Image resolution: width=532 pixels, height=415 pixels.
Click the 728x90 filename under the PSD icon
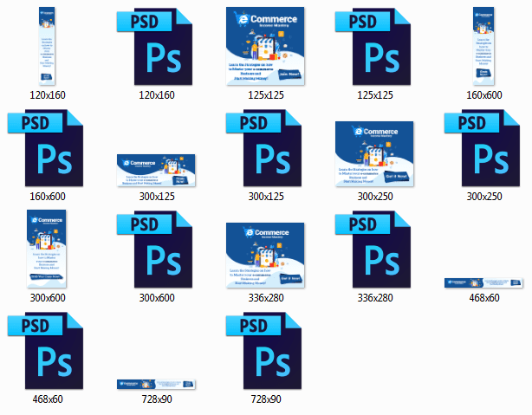coord(266,399)
